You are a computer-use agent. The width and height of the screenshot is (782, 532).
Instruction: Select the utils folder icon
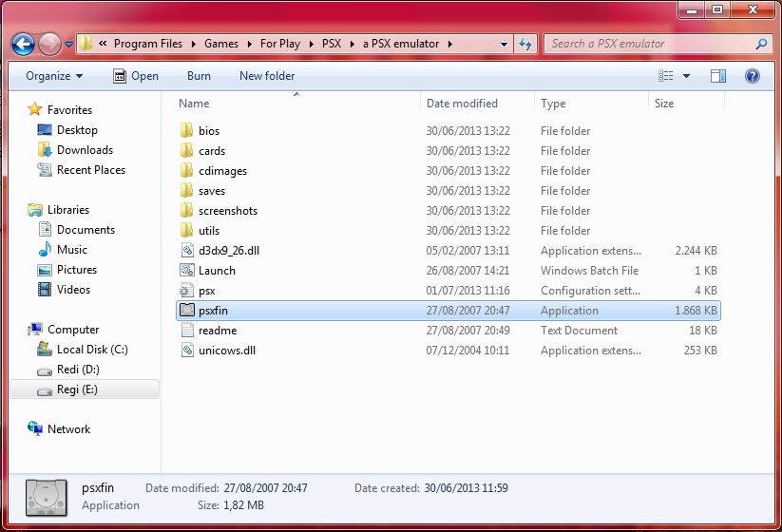tap(186, 230)
